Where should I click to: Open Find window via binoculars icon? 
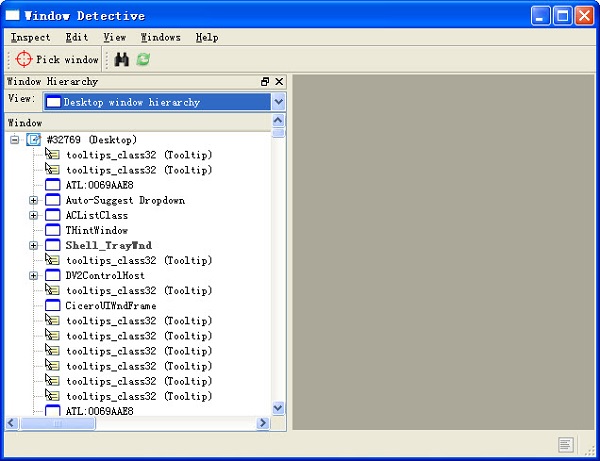(122, 60)
